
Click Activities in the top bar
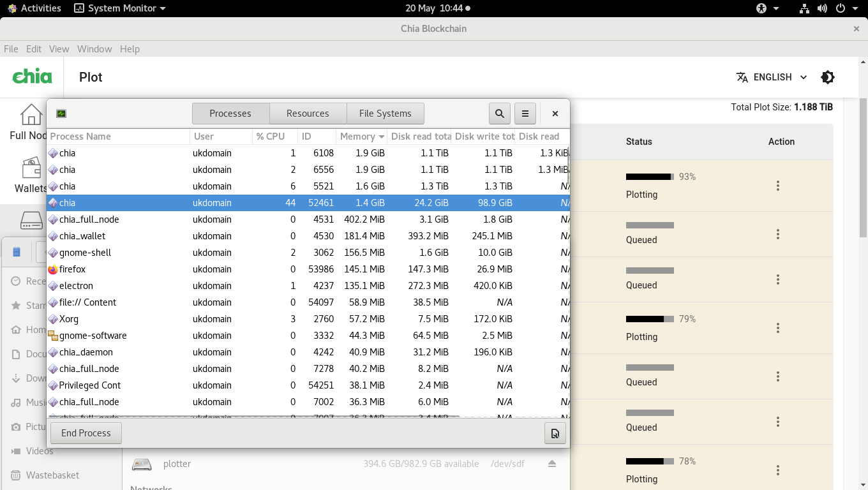[x=34, y=8]
